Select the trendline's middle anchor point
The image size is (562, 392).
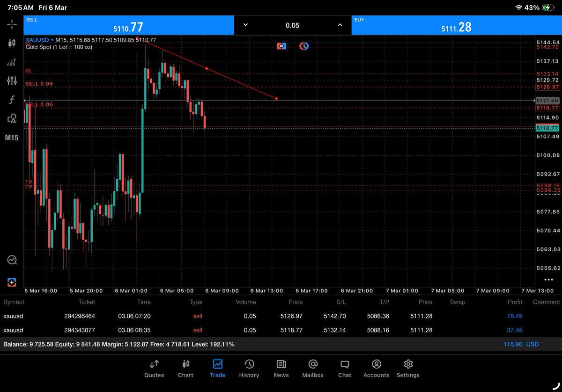(207, 69)
